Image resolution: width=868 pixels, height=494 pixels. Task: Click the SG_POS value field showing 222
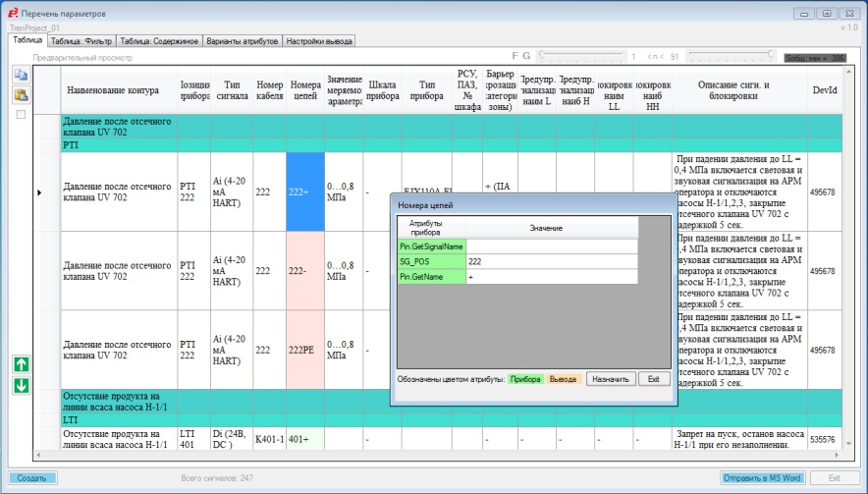click(x=551, y=262)
